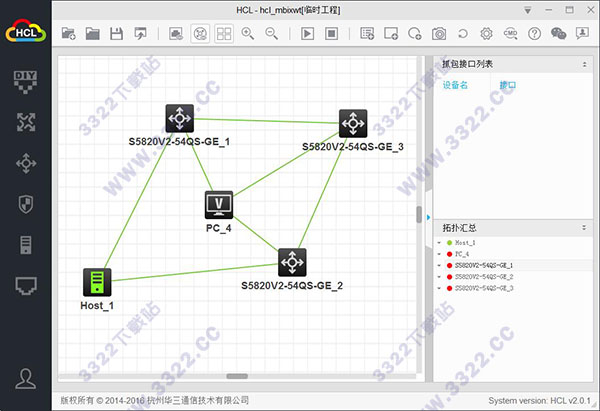Screen dimensions: 600x411
Task: Expand PC_4 in topology summary
Action: pyautogui.click(x=439, y=254)
